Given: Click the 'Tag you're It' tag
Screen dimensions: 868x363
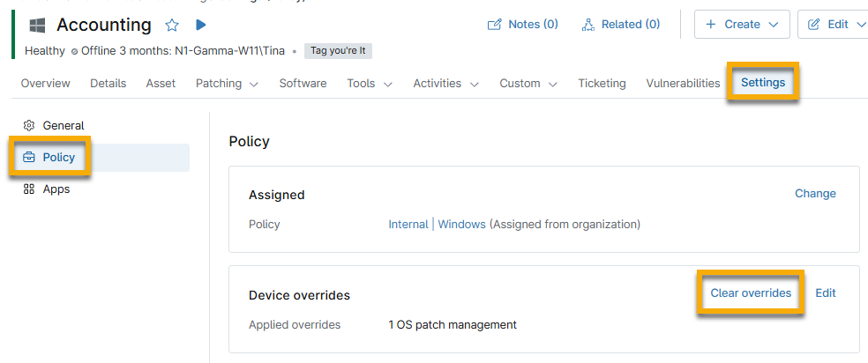Looking at the screenshot, I should 338,51.
